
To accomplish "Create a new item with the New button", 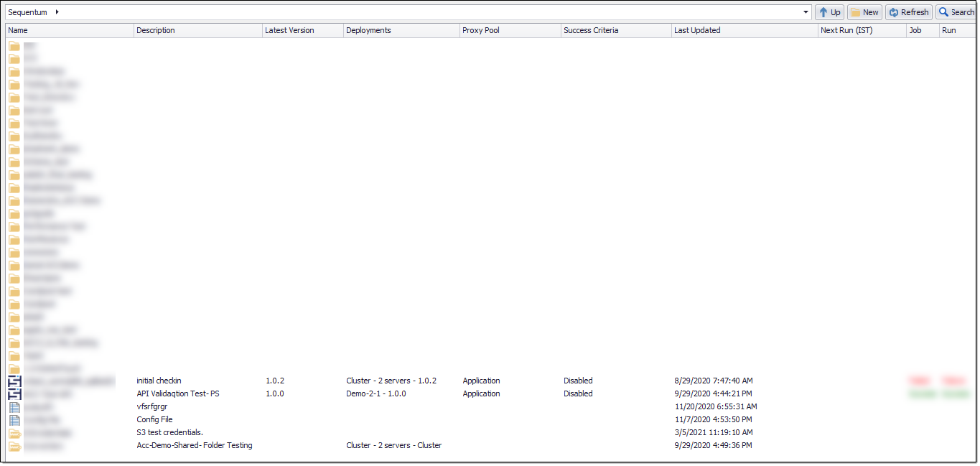I will pyautogui.click(x=864, y=12).
